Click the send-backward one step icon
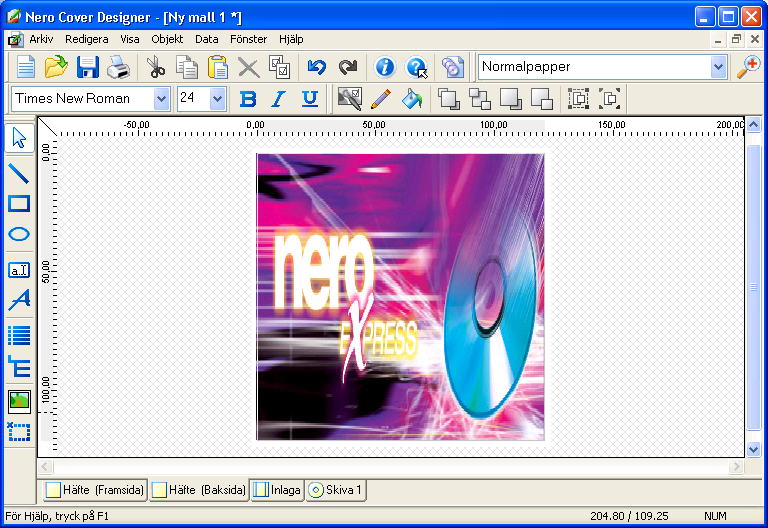 (542, 98)
